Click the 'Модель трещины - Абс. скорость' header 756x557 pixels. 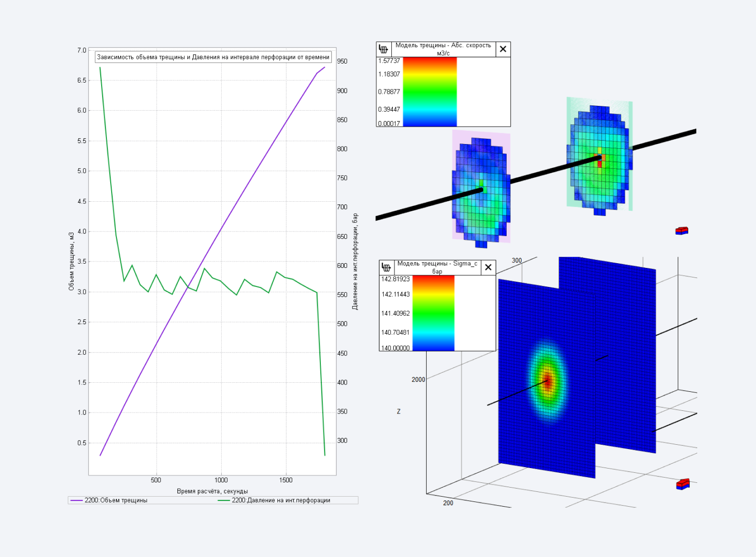tap(443, 49)
